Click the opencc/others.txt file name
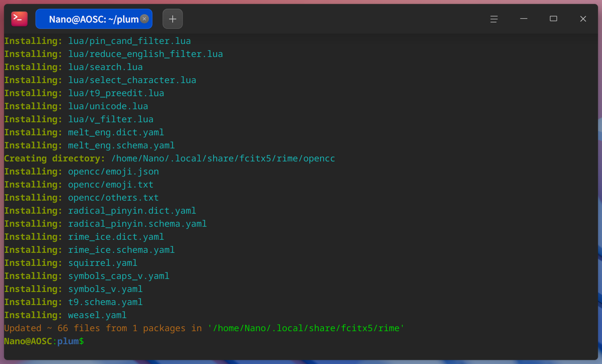This screenshot has height=364, width=602. (113, 198)
